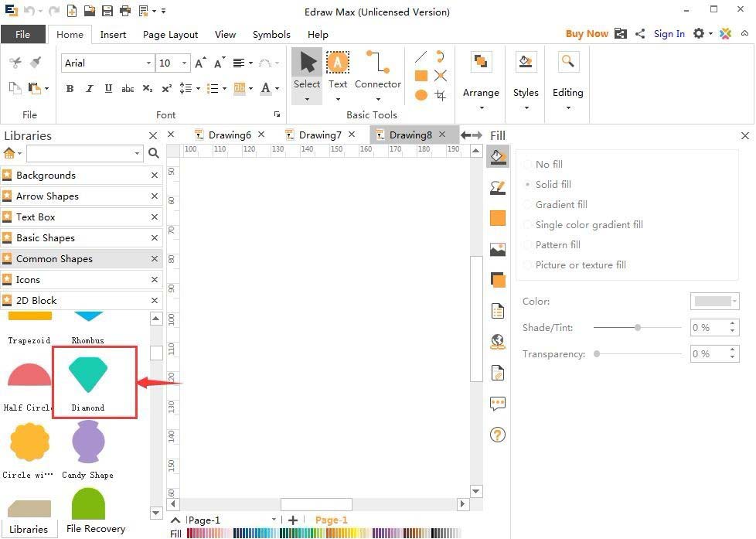Select the Solid fill option
This screenshot has width=756, height=539.
[x=548, y=184]
